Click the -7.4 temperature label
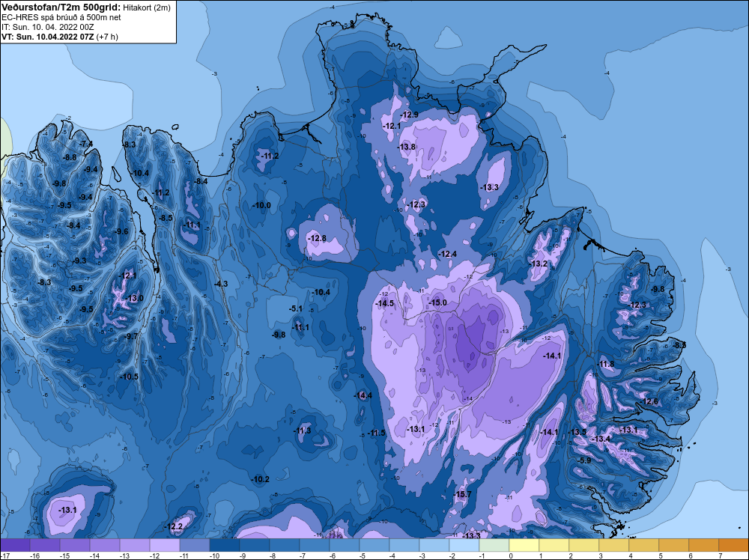The image size is (749, 560). (86, 144)
